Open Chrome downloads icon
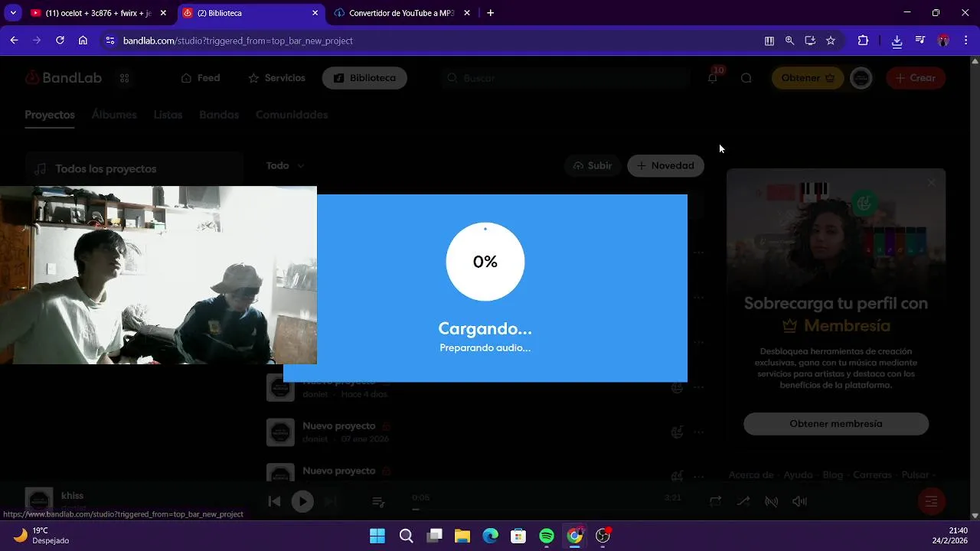The image size is (980, 551). click(x=897, y=41)
